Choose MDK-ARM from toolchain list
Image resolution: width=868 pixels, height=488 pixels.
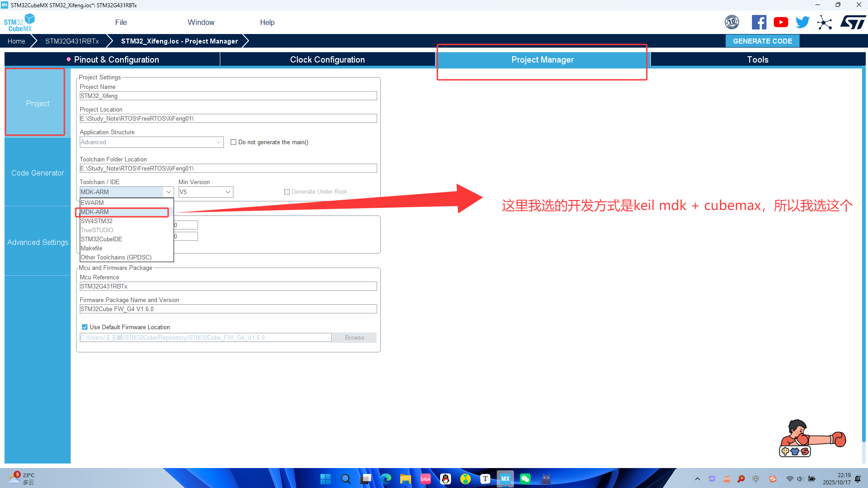click(x=126, y=212)
